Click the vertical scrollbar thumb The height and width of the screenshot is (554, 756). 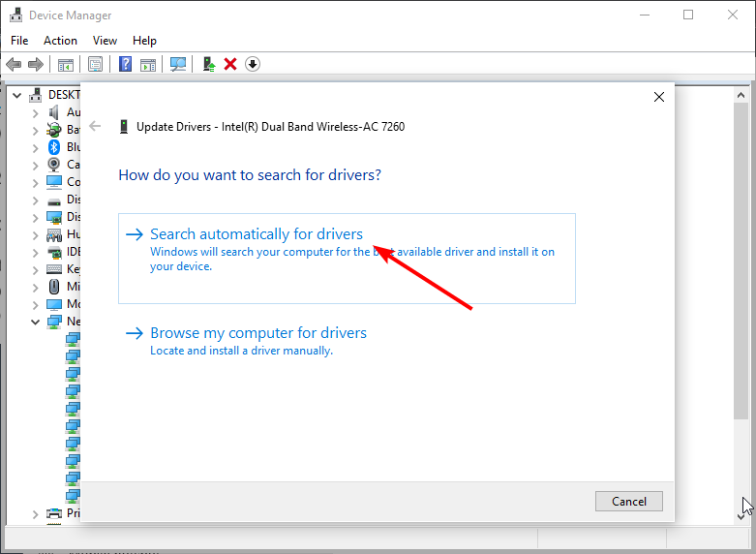pyautogui.click(x=741, y=262)
